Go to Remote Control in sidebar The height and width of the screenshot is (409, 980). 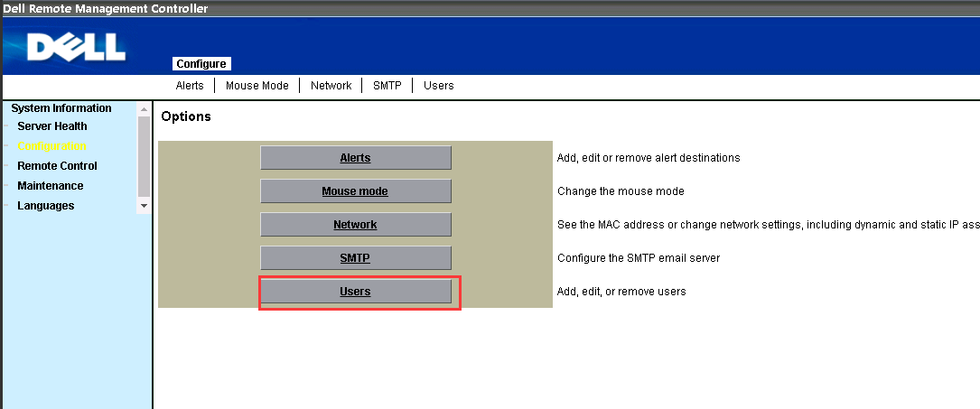click(x=58, y=166)
